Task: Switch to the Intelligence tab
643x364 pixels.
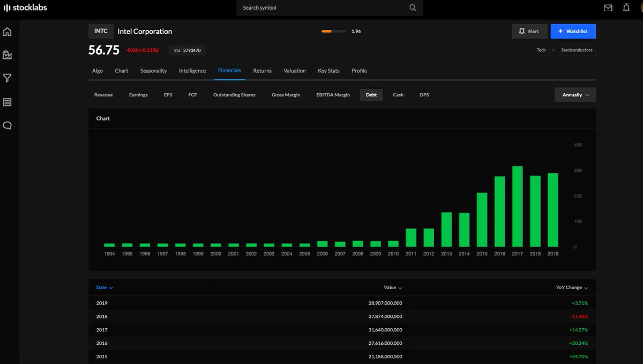Action: click(192, 71)
